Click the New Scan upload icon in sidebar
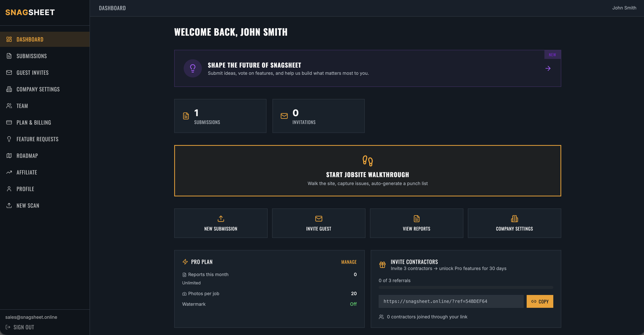The image size is (644, 335). tap(9, 205)
